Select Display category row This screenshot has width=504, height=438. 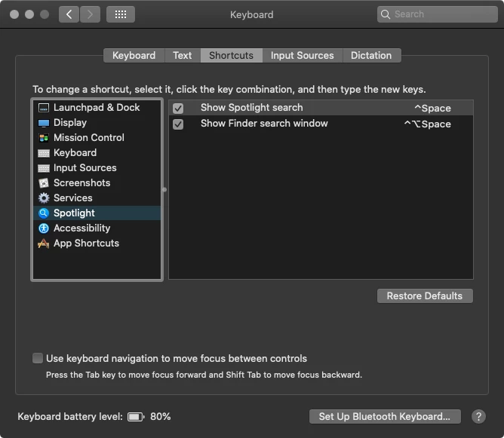tap(97, 123)
